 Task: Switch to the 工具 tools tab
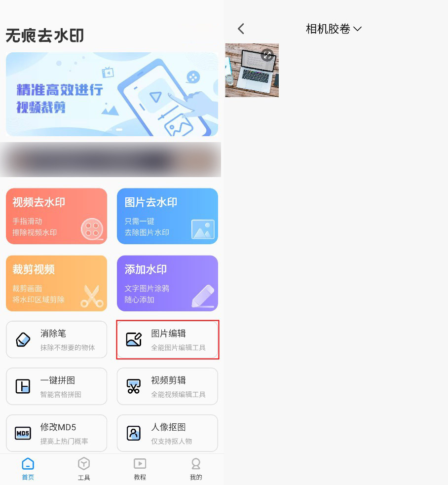point(84,469)
